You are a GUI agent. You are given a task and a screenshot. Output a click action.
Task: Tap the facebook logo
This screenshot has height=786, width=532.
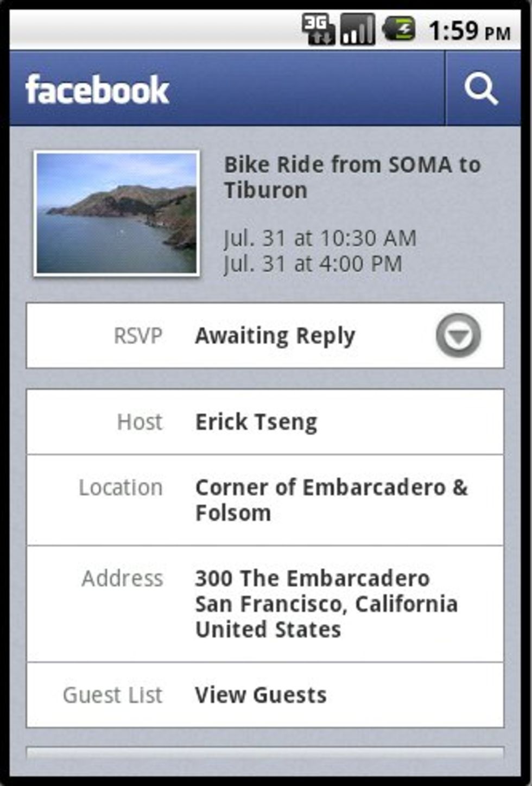point(97,90)
